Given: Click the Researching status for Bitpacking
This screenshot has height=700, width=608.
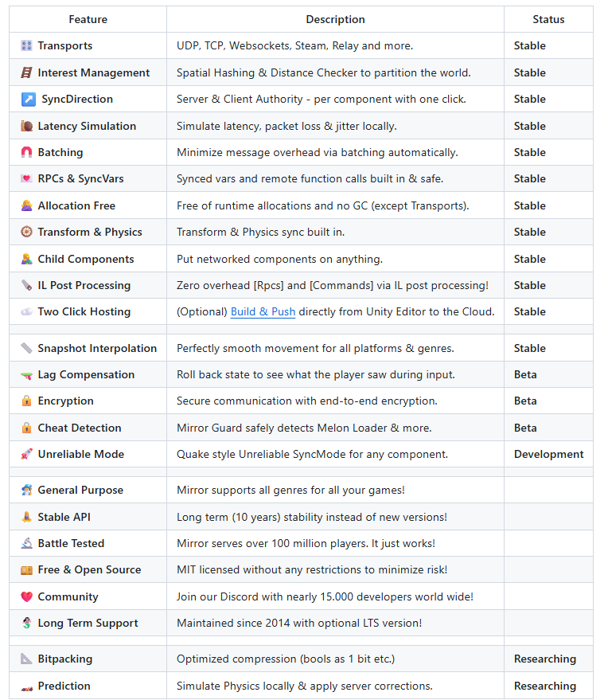Looking at the screenshot, I should click(544, 659).
